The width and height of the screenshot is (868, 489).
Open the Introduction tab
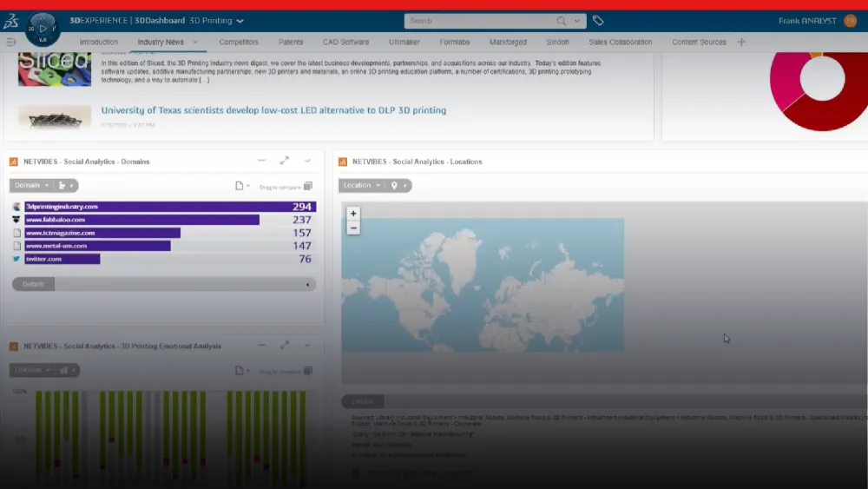tap(99, 42)
